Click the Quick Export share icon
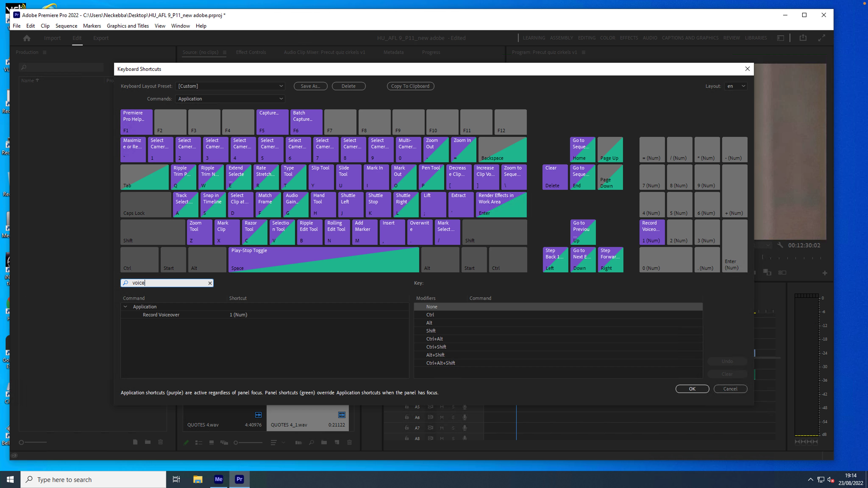868x488 pixels. [803, 38]
